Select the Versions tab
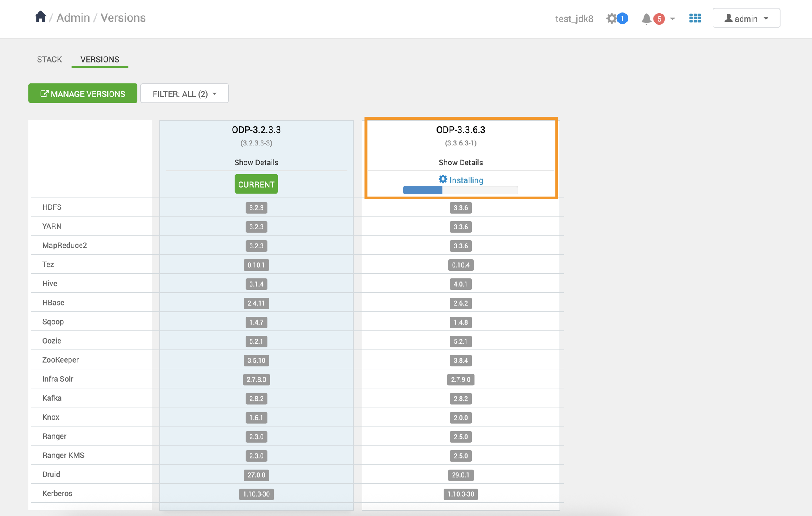This screenshot has width=812, height=516. tap(100, 59)
